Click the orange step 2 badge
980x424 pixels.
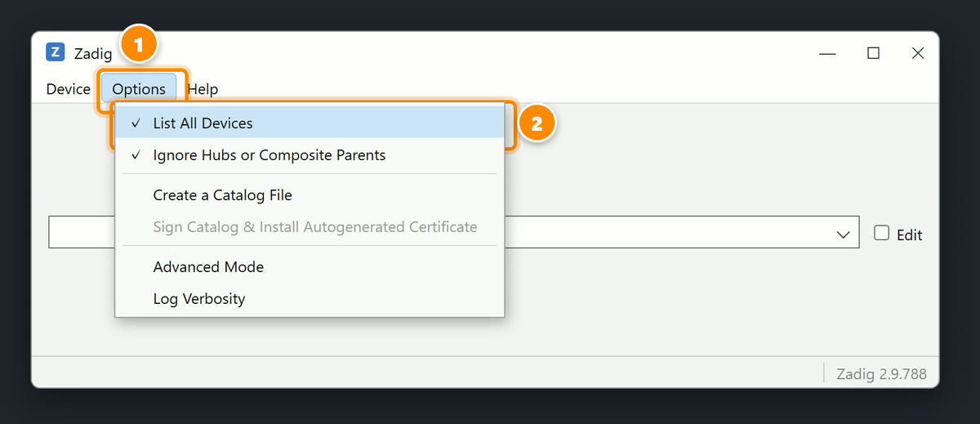pos(537,124)
